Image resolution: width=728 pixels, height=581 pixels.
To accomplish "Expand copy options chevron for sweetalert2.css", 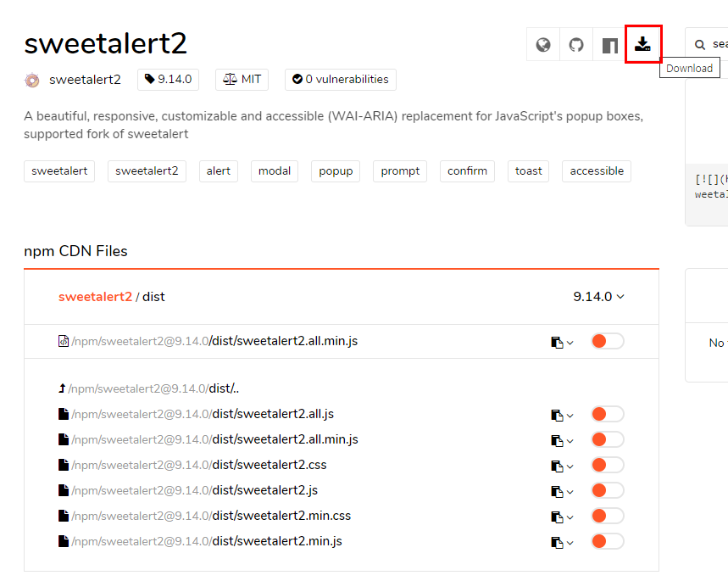I will pyautogui.click(x=570, y=466).
